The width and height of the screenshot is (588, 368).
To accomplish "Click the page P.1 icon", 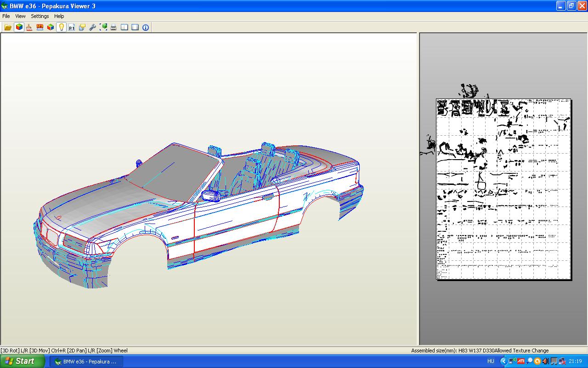I will coord(72,28).
